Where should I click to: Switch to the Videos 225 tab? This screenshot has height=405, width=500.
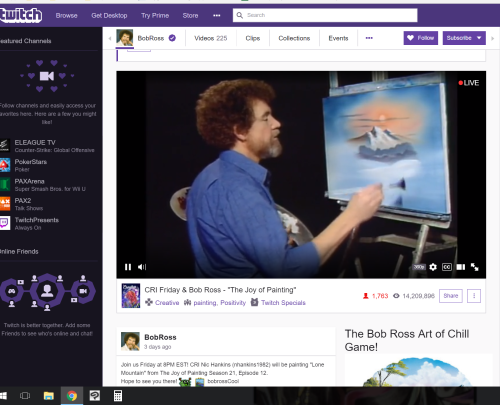click(x=211, y=38)
